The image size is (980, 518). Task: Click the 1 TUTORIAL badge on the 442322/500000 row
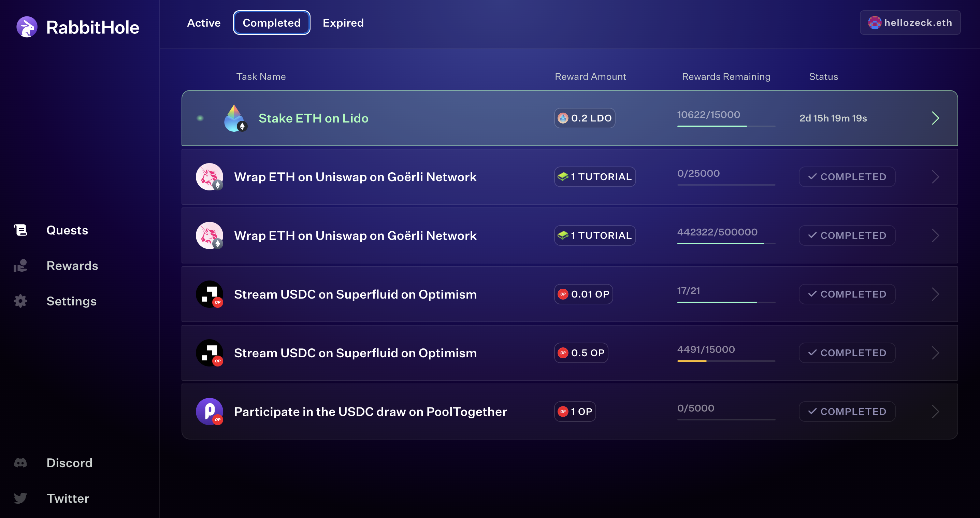595,235
